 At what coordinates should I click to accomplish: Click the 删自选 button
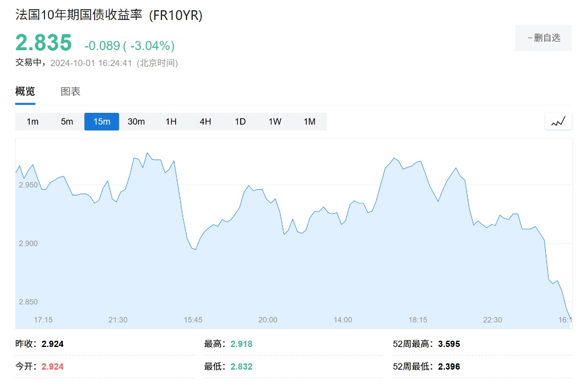pyautogui.click(x=543, y=38)
